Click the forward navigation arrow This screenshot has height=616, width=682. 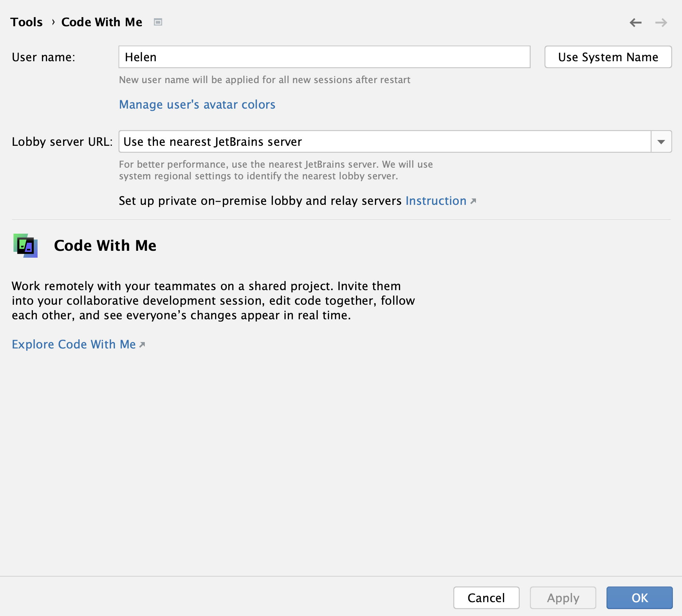[x=661, y=22]
